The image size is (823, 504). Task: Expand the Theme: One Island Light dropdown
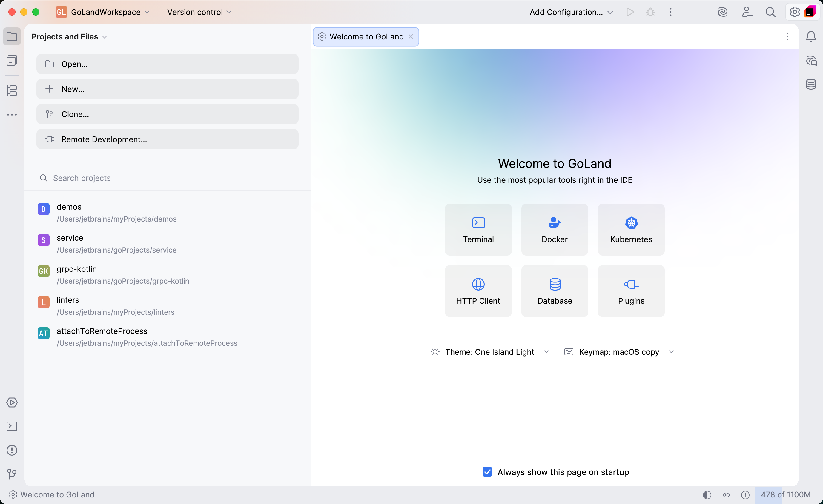click(x=546, y=352)
